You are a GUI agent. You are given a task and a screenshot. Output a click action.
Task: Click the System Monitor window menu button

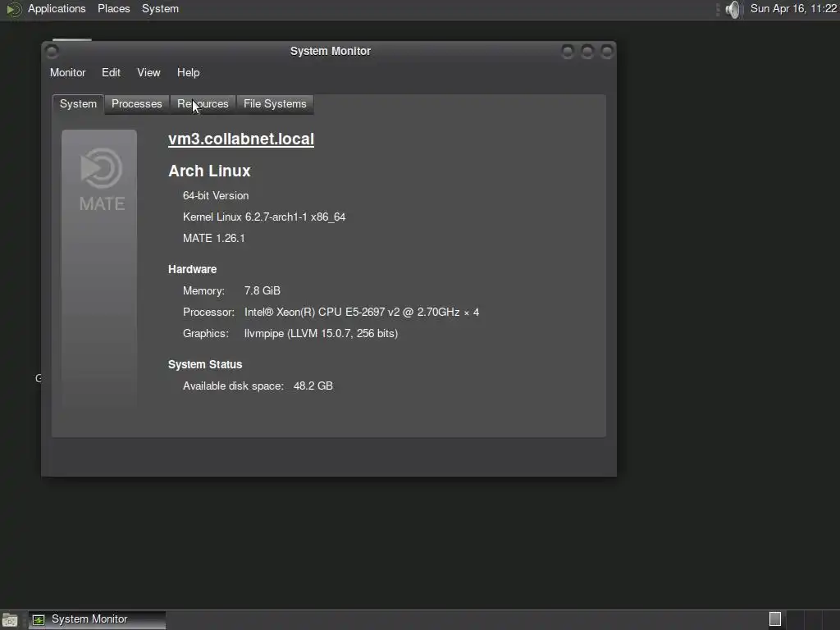coord(52,52)
